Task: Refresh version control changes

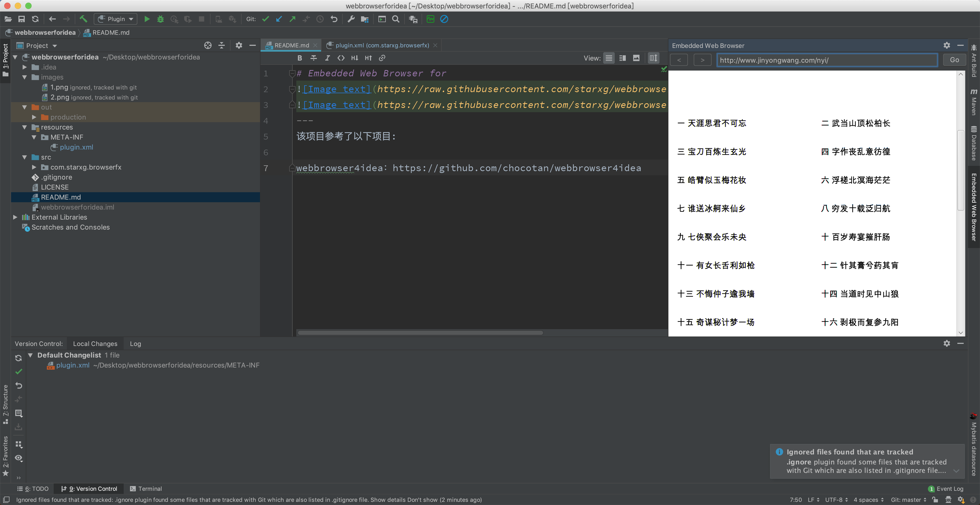Action: tap(18, 358)
